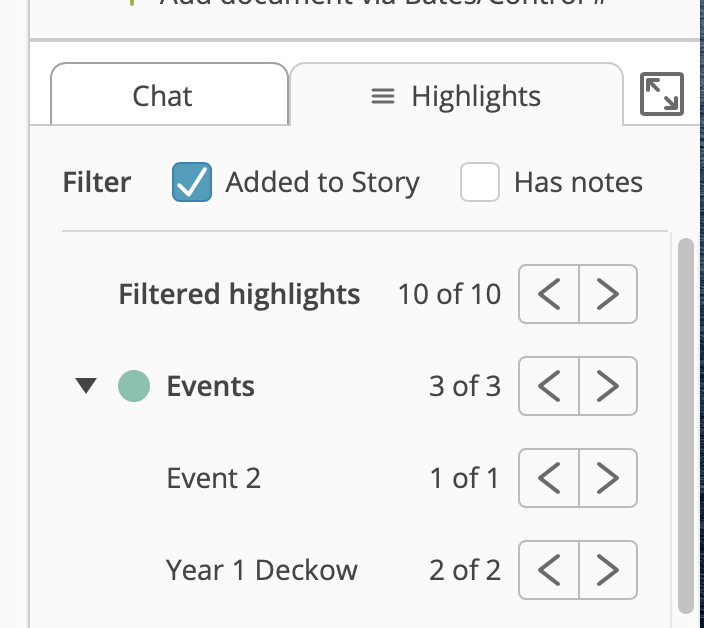Jump to previous Events highlight
The height and width of the screenshot is (628, 704).
click(x=549, y=386)
